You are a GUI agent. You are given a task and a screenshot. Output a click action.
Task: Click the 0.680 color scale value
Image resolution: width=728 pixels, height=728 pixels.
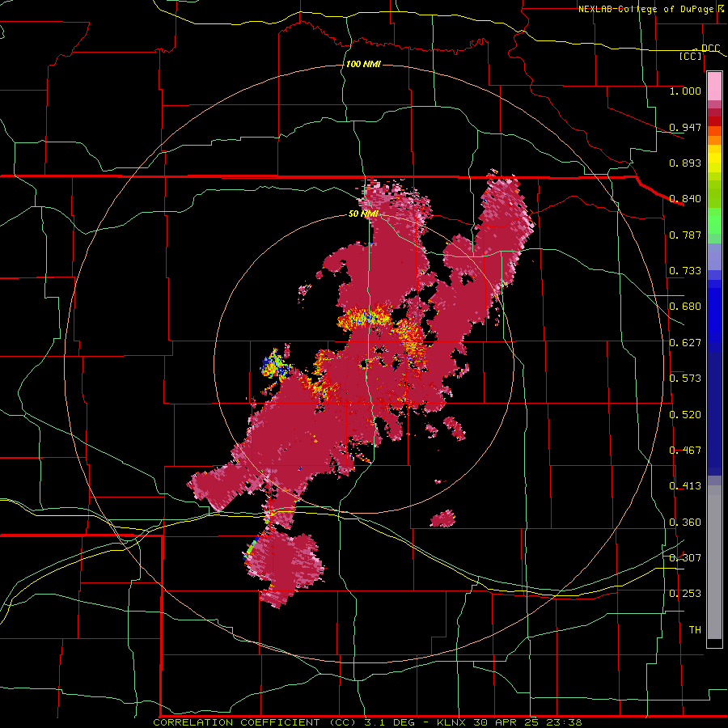(685, 307)
